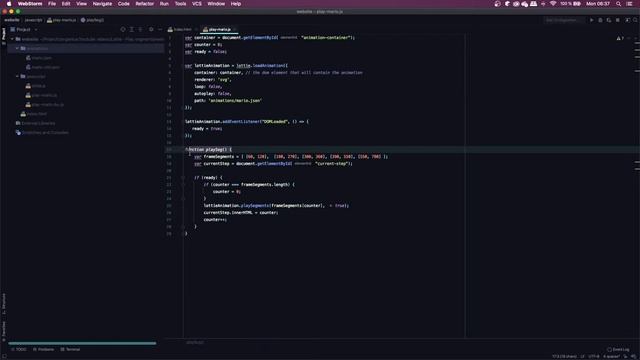640x360 pixels.
Task: Open the run configuration selector
Action: [x=564, y=20]
